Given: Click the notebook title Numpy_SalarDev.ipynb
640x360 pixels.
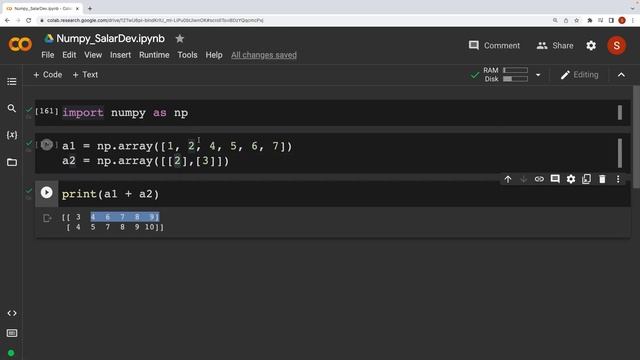Looking at the screenshot, I should click(110, 39).
